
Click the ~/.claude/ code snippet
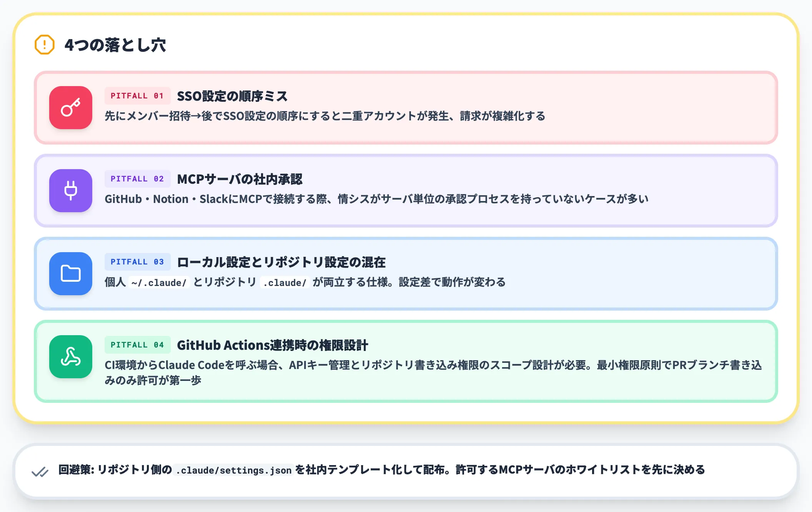[x=159, y=283]
